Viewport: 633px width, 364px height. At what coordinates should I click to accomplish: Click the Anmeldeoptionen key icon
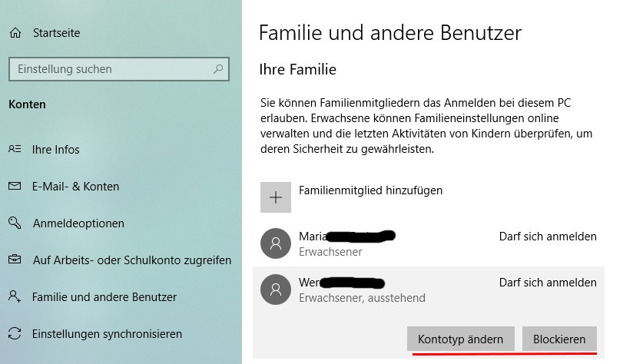(15, 223)
